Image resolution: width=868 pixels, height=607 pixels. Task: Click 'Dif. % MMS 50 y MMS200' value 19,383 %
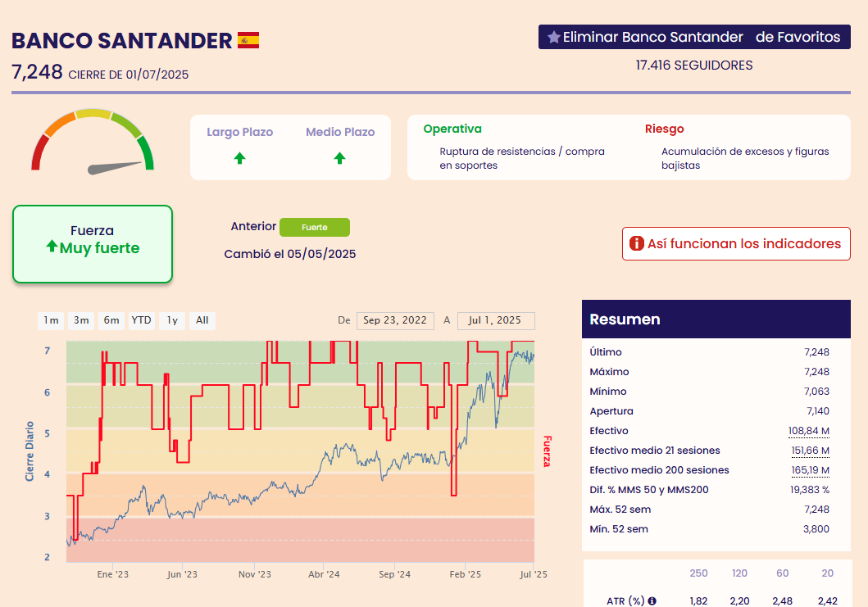pos(809,490)
